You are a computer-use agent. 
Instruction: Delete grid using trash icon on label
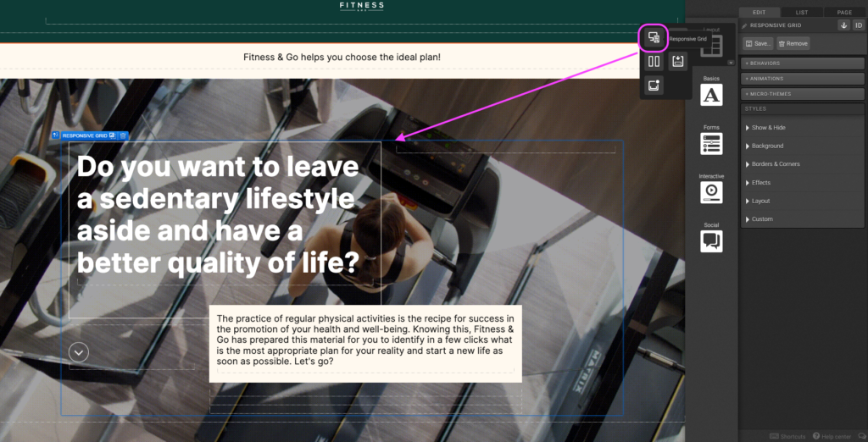123,135
